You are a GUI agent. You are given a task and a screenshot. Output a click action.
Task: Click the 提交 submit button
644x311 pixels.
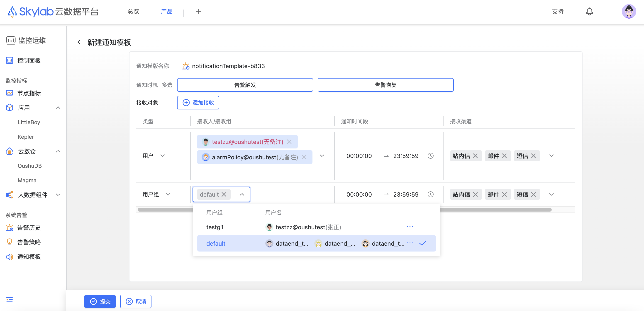tap(100, 301)
